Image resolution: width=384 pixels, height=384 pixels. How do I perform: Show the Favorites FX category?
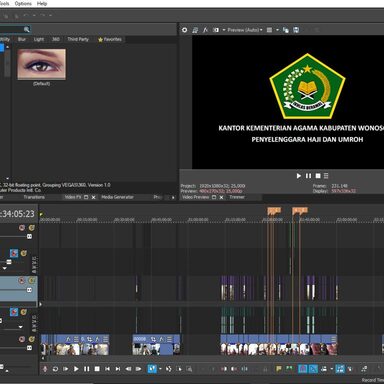click(x=110, y=39)
